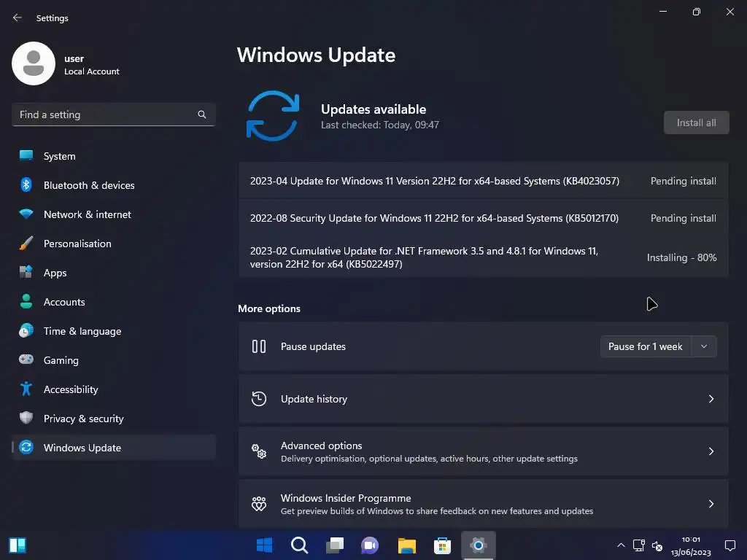Click the Settings gear taskbar icon

[x=479, y=545]
